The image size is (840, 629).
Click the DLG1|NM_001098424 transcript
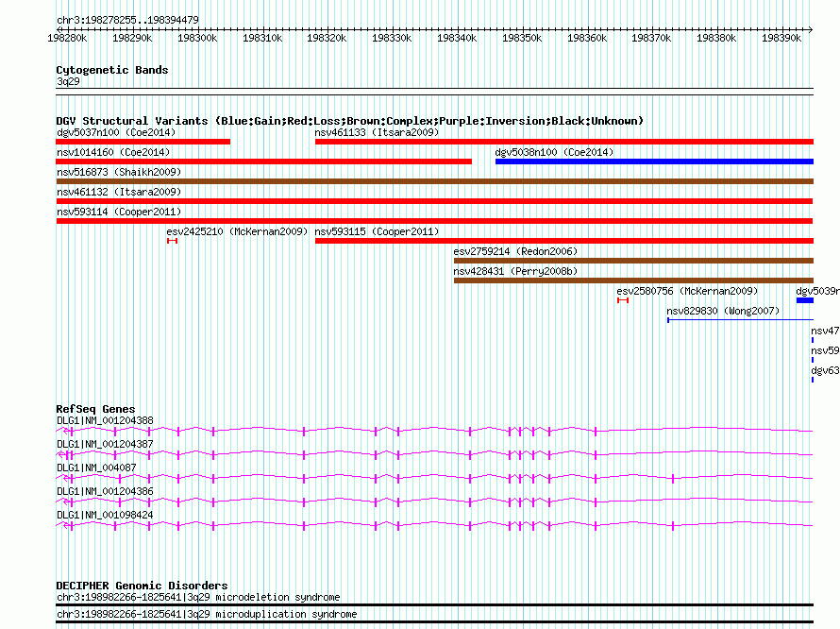click(434, 525)
